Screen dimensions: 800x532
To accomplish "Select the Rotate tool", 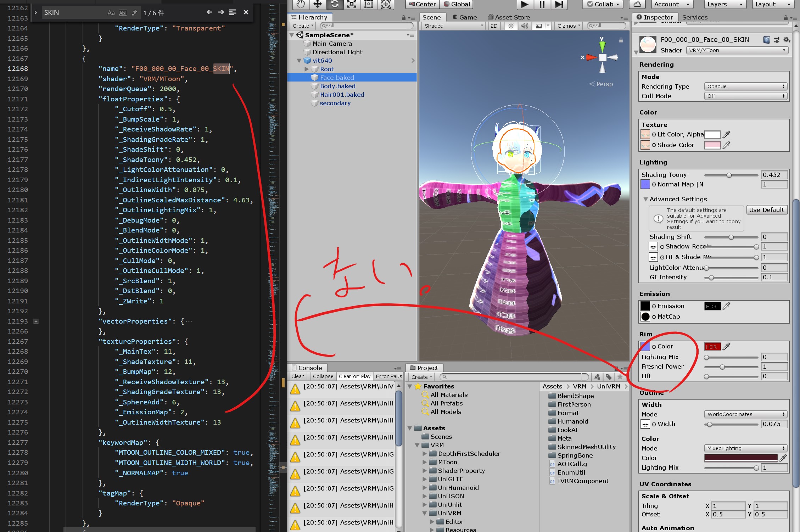I will 335,4.
